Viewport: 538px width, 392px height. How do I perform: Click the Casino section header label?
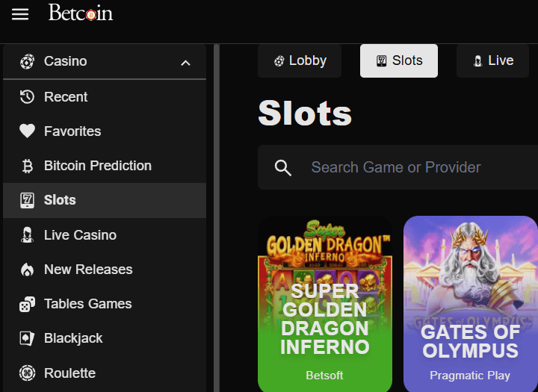[x=66, y=61]
